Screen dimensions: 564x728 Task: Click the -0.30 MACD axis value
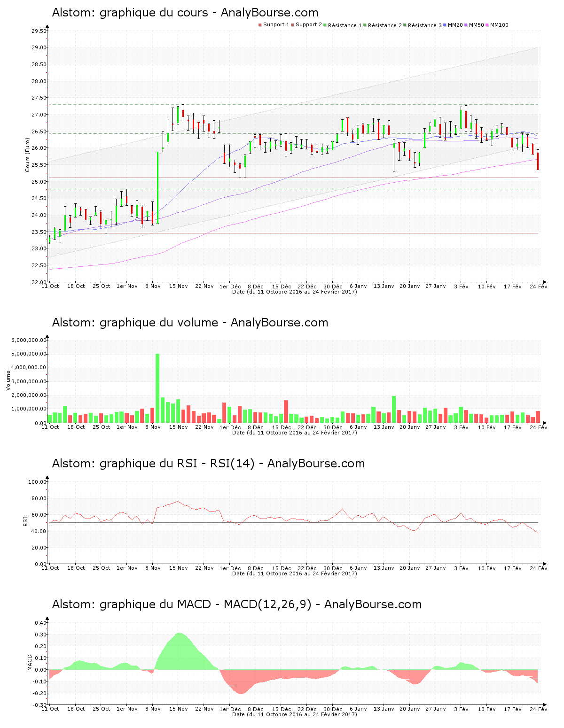[x=40, y=705]
